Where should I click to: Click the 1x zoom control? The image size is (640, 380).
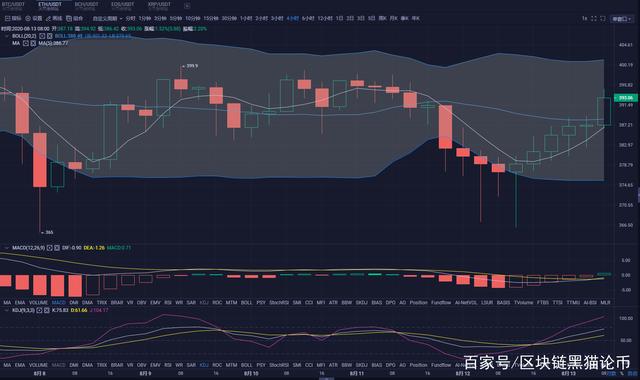584,18
